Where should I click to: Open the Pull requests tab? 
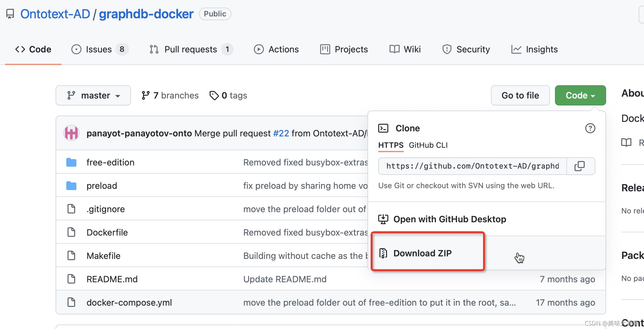[x=191, y=49]
